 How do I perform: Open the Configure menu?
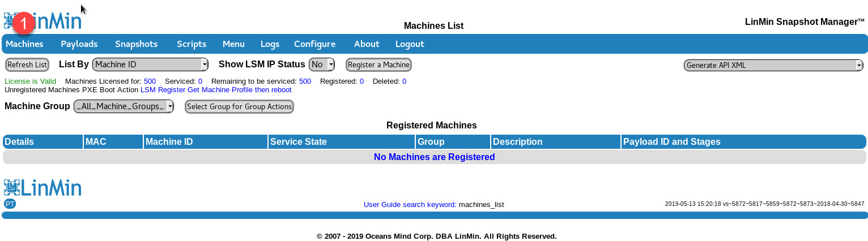pos(314,44)
